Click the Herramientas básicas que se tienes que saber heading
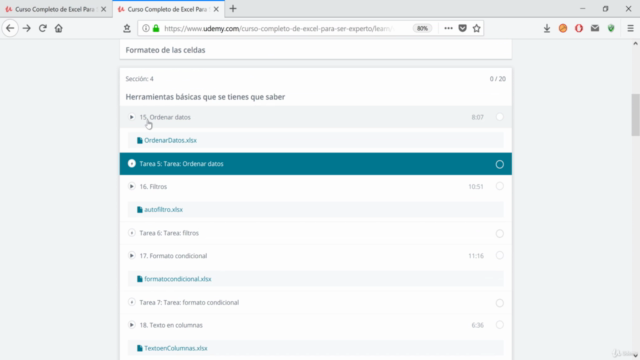Screen dimensions: 640x360 205,97
